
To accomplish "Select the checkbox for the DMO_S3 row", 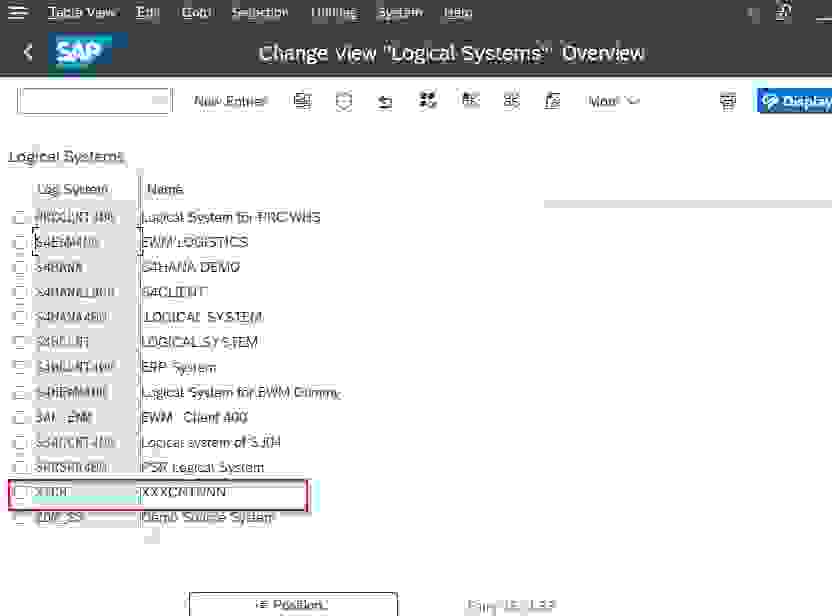I will tap(20, 517).
